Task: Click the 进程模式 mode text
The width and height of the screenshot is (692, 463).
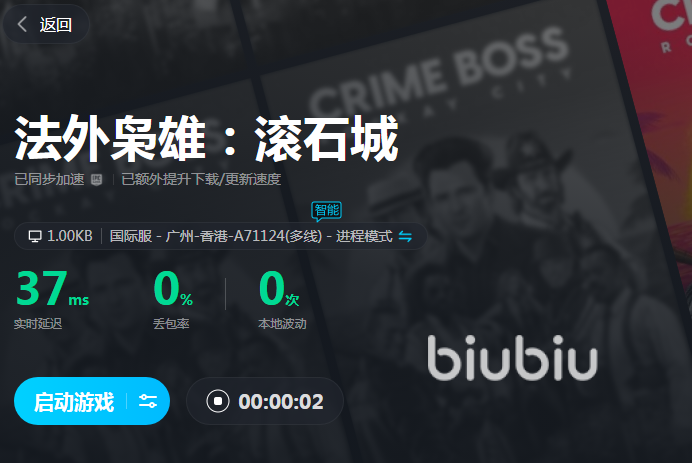Action: pyautogui.click(x=364, y=236)
